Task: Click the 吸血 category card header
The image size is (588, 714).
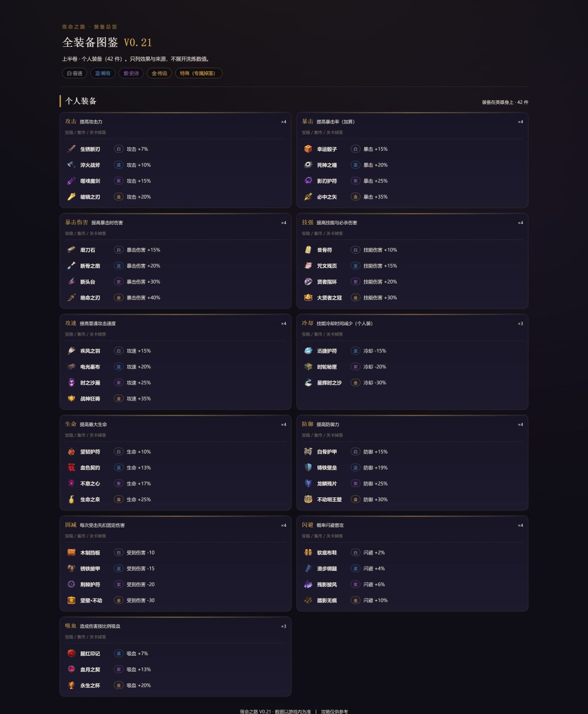Action: pos(175,626)
